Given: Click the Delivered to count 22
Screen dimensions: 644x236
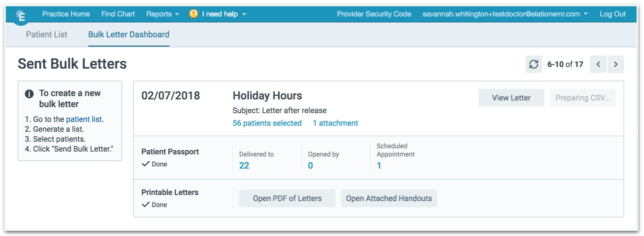Looking at the screenshot, I should point(244,166).
